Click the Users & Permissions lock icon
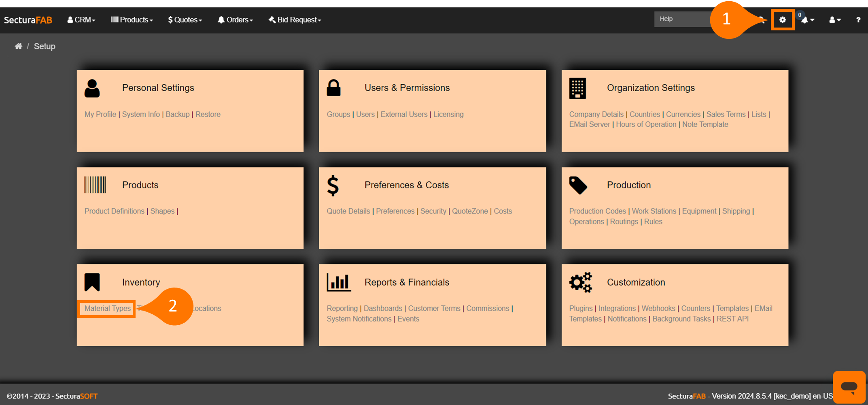 point(333,88)
